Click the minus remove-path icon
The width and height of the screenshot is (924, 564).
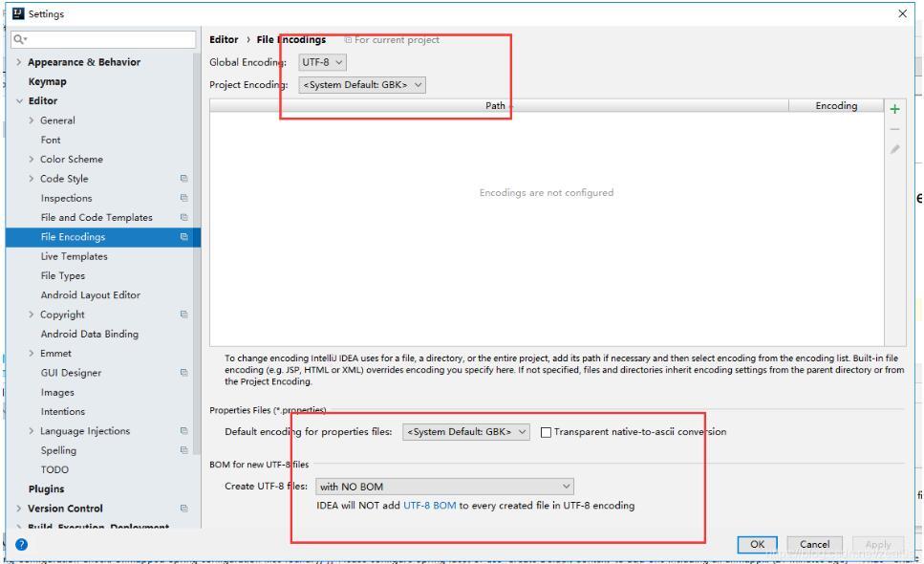pos(894,129)
